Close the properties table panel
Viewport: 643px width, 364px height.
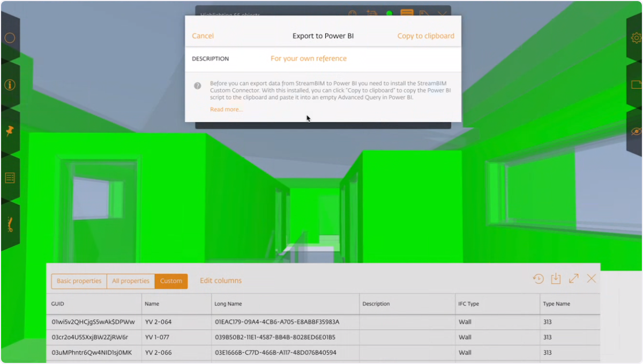(x=592, y=278)
